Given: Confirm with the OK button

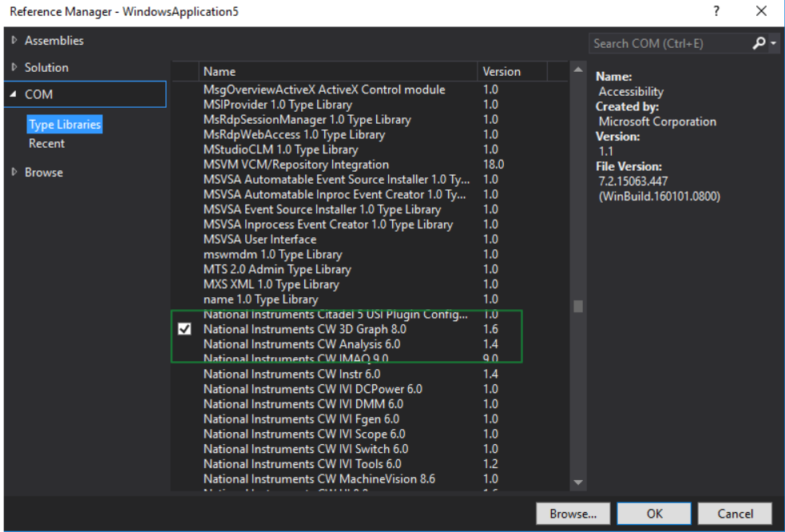Looking at the screenshot, I should 654,514.
